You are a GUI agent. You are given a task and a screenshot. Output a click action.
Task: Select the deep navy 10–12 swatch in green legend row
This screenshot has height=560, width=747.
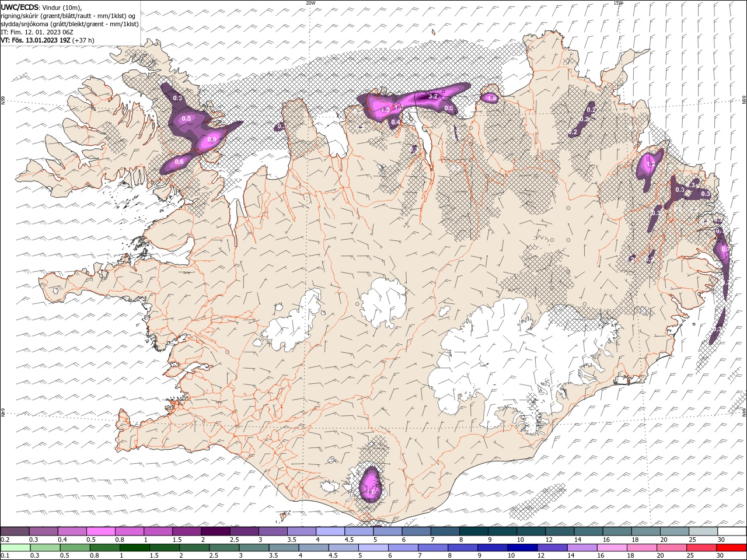(x=522, y=547)
